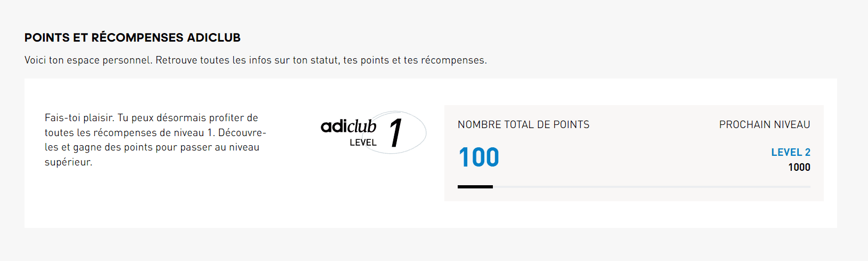
Task: Click the 100 points total
Action: click(x=478, y=157)
